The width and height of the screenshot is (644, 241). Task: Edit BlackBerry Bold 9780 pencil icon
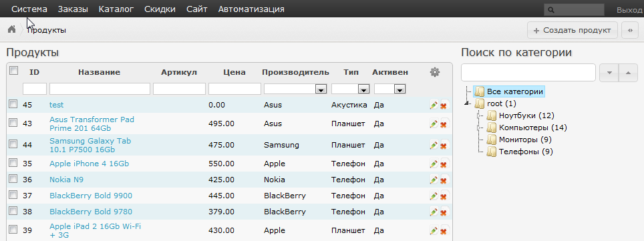pos(434,212)
